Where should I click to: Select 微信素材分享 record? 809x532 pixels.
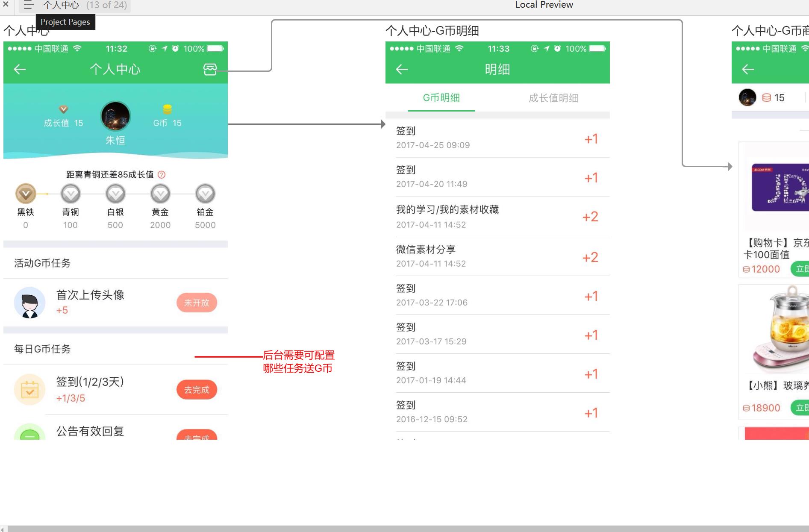click(497, 256)
